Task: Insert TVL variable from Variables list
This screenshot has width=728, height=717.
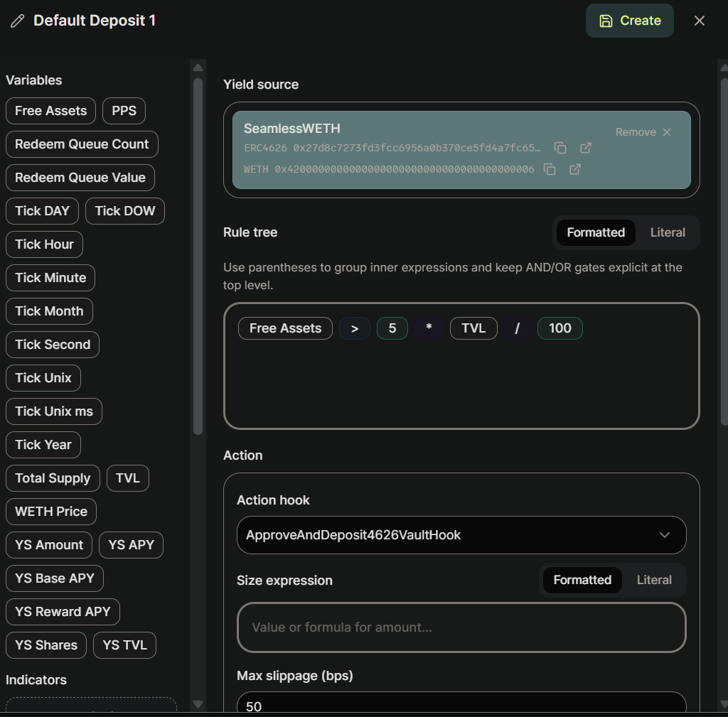Action: pyautogui.click(x=128, y=478)
